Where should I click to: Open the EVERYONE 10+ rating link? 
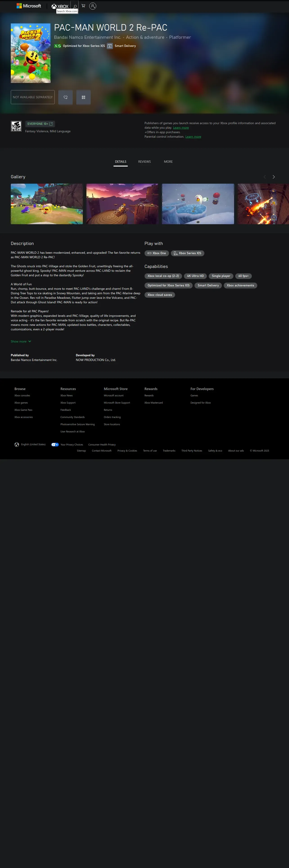[x=40, y=124]
